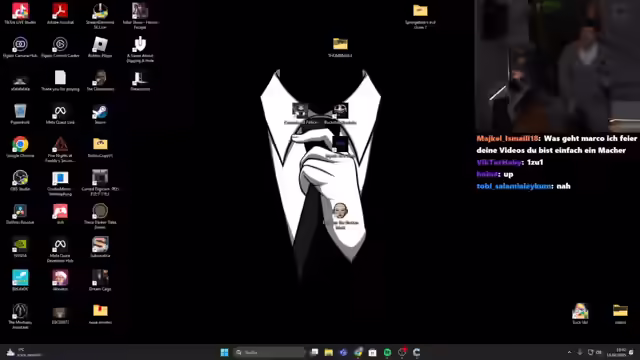Open the Meta Quest Developer Hub shortcut
The image size is (640, 360).
pos(60,249)
